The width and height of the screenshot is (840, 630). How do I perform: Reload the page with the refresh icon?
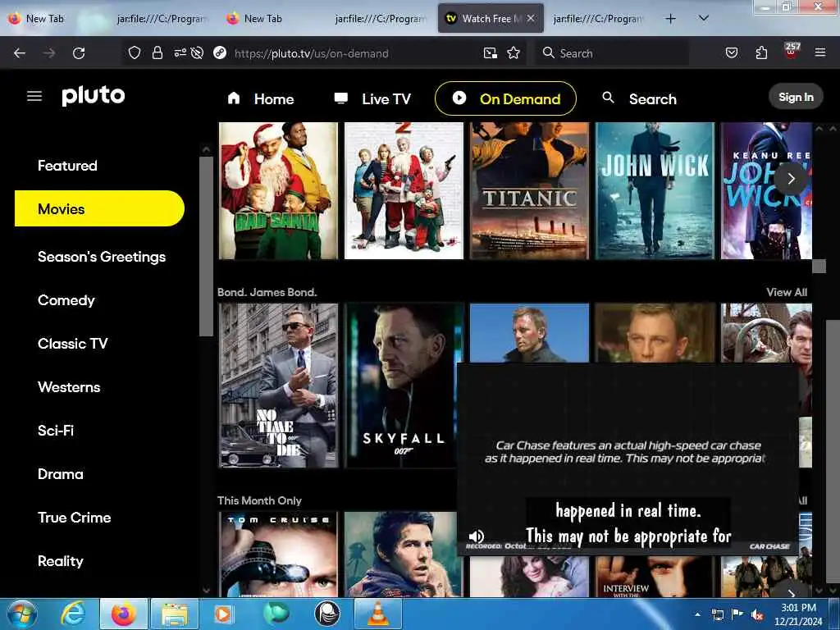pos(79,53)
